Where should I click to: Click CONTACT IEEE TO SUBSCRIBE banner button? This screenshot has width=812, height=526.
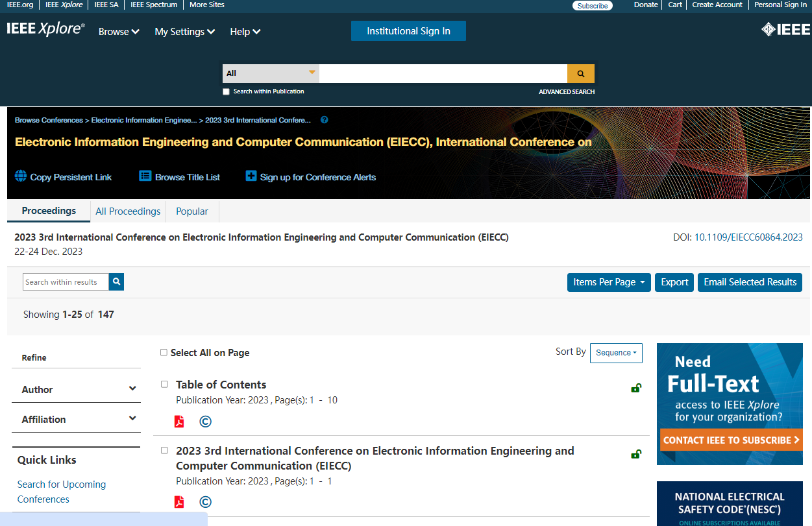730,440
